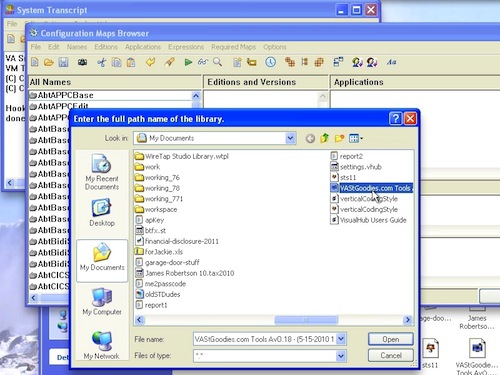500x375 pixels.
Task: Select the apKey file
Action: pos(150,220)
